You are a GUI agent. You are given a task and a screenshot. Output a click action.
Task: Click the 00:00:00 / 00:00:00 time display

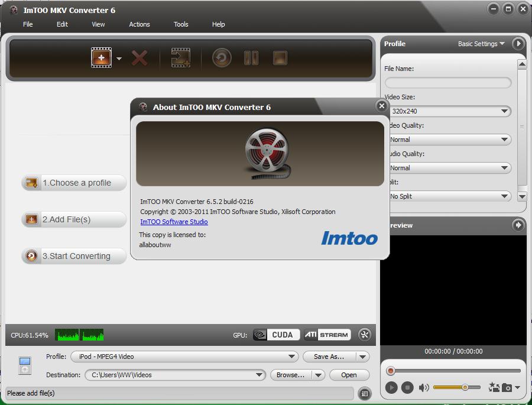453,351
